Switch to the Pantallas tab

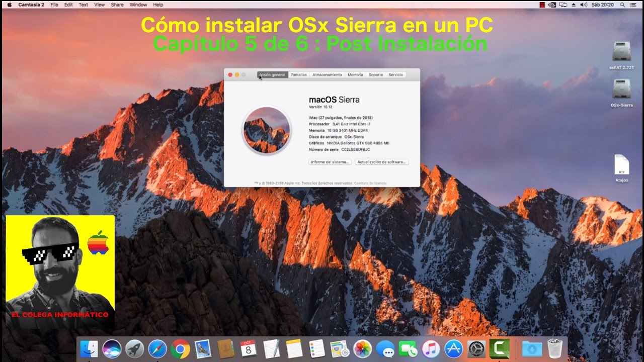coord(299,75)
